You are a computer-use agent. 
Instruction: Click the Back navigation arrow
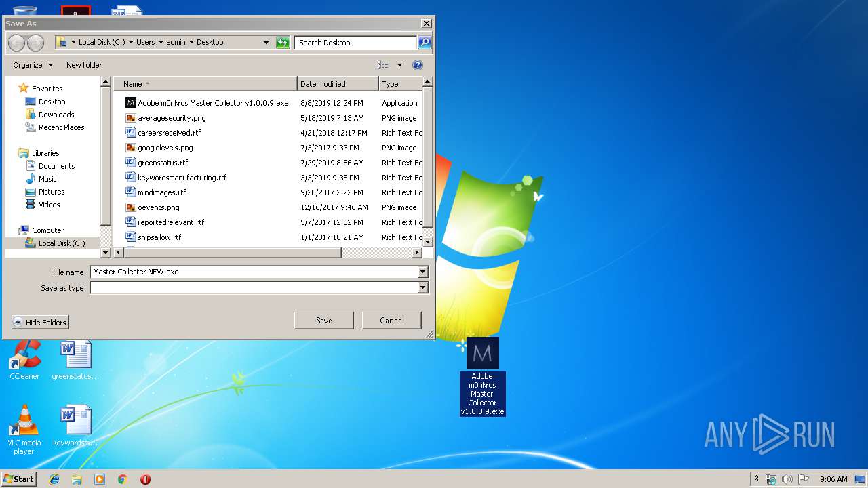coord(16,43)
